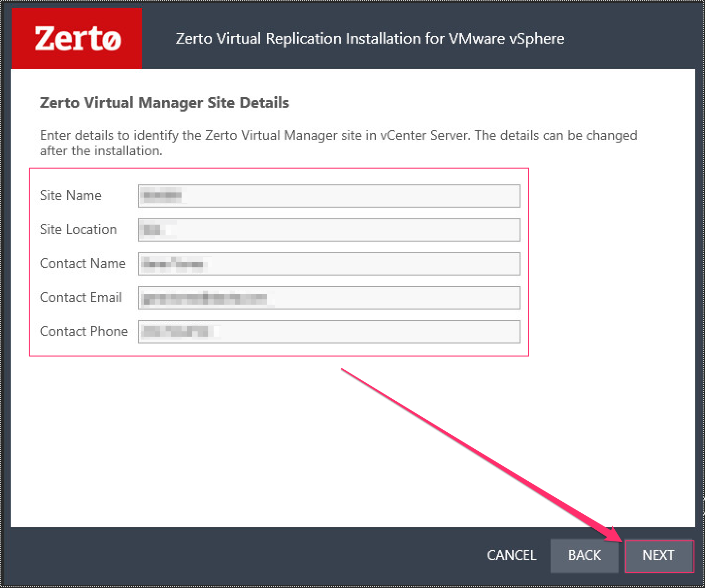
Task: Select the Contact Name field label
Action: pos(83,263)
